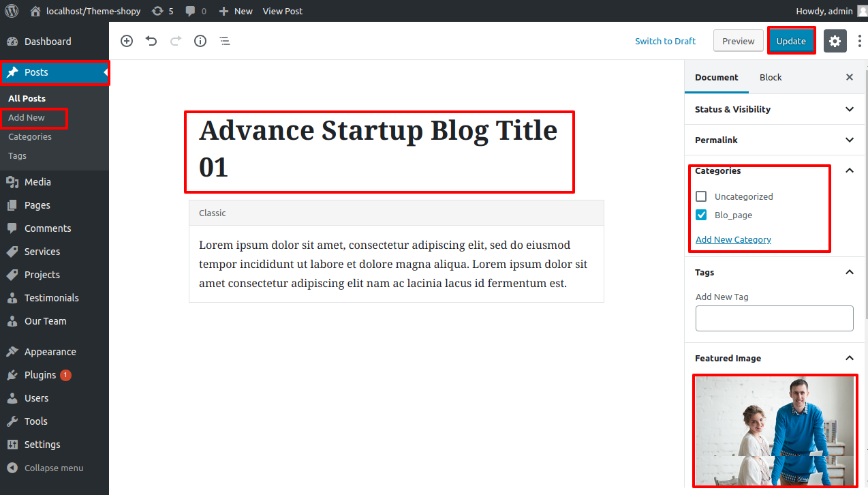Open Appearance in the sidebar menu
Viewport: 868px width, 495px height.
50,352
